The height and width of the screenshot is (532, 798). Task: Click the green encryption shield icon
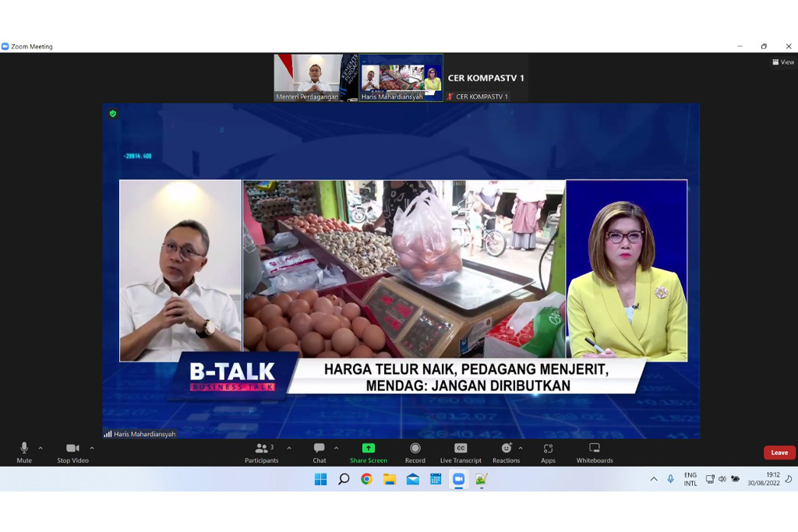tap(113, 114)
